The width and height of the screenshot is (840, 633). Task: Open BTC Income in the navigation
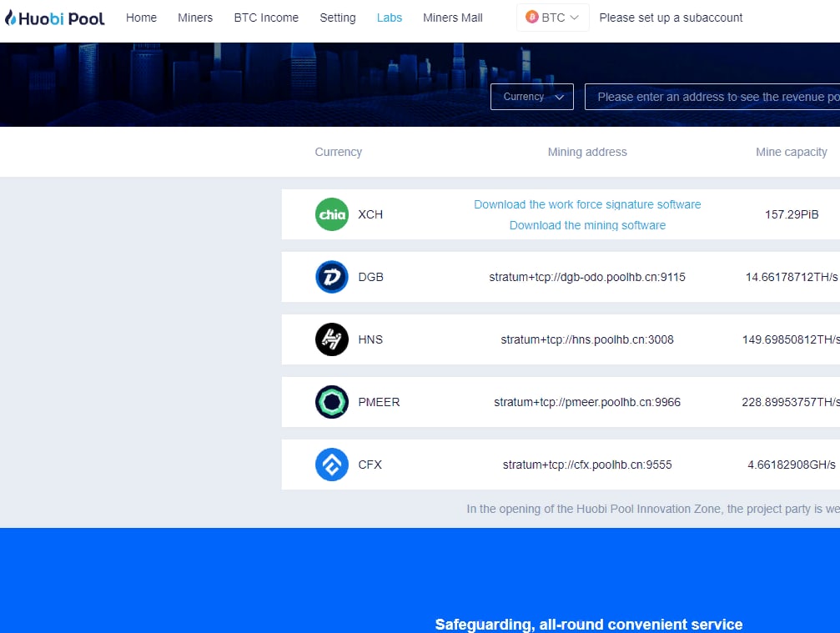click(266, 18)
